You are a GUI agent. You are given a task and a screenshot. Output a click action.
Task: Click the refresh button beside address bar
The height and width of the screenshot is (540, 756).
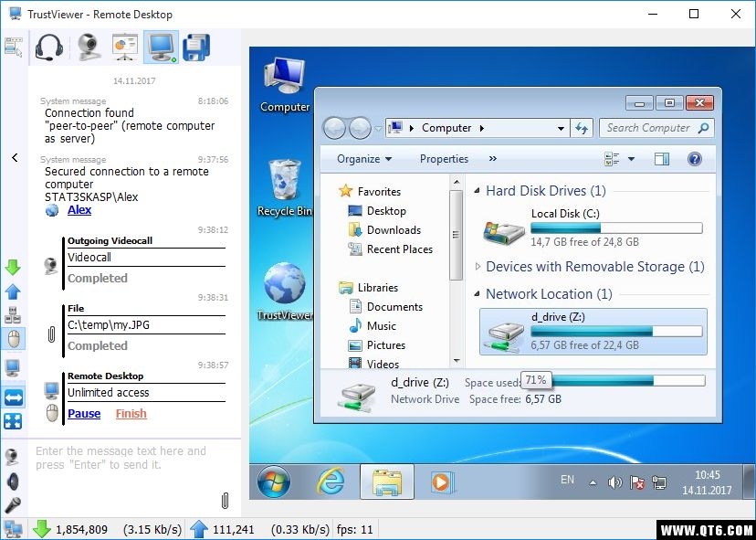coord(582,128)
